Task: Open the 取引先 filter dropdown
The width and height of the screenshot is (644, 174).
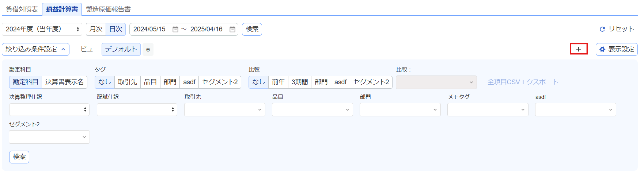Action: [x=225, y=109]
